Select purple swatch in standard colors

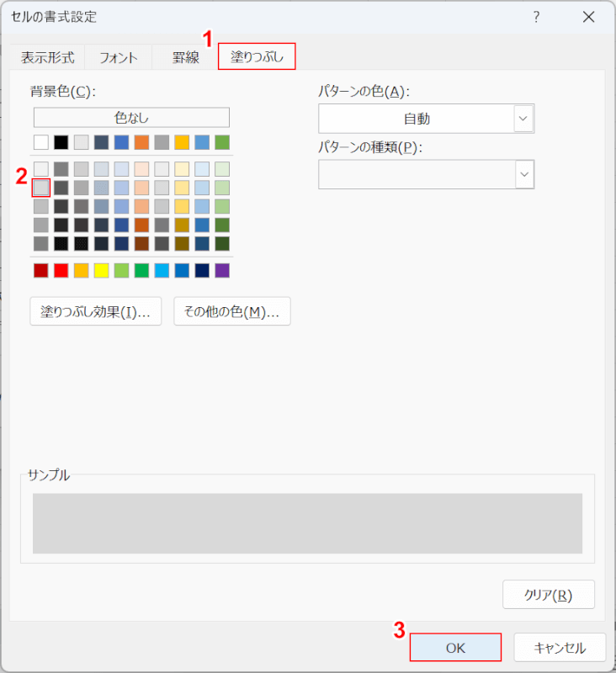click(222, 270)
